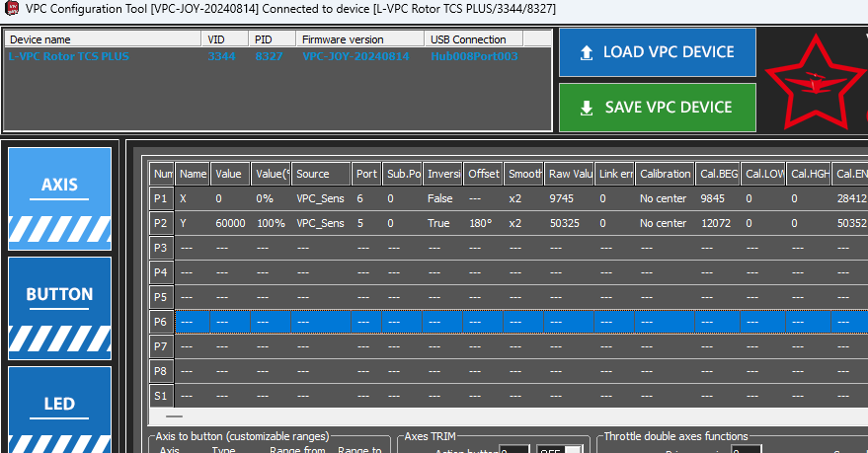
Task: Click inversion False in row P1
Action: [x=440, y=198]
